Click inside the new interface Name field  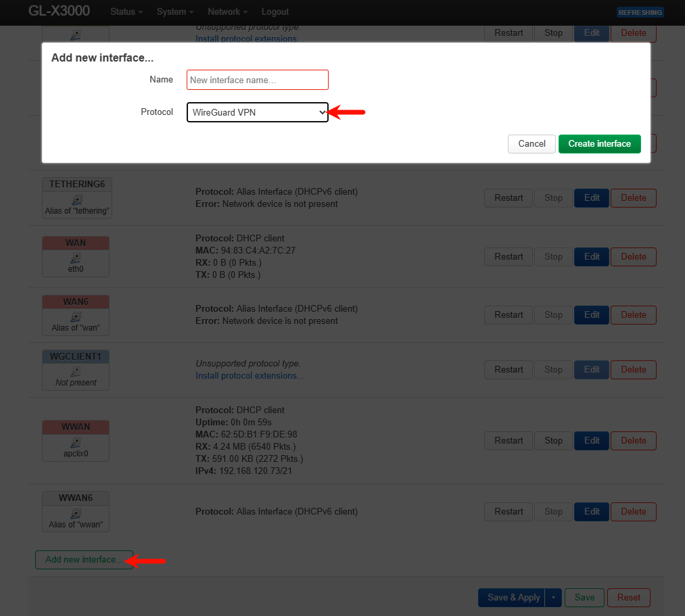click(257, 80)
